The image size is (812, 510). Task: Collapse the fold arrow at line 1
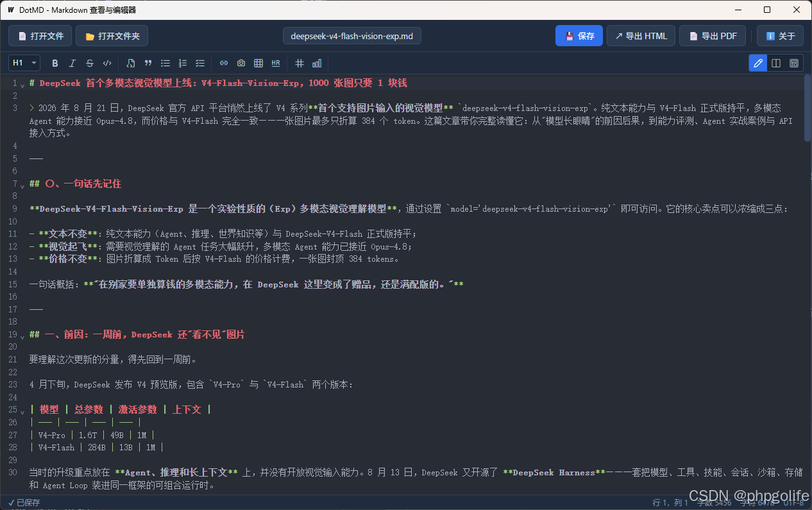click(x=22, y=85)
